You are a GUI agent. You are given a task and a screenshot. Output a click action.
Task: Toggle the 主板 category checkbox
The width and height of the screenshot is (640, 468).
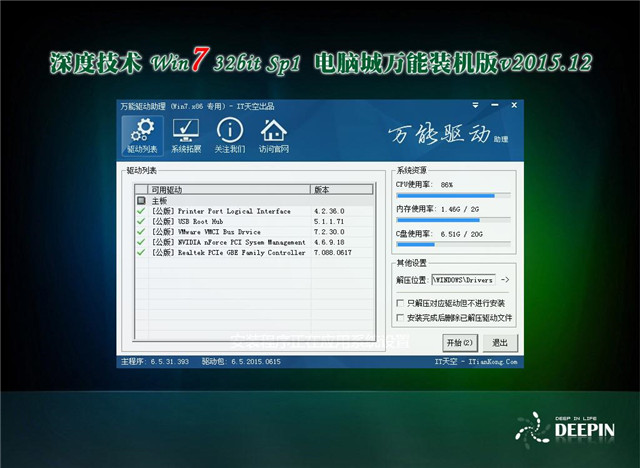141,200
